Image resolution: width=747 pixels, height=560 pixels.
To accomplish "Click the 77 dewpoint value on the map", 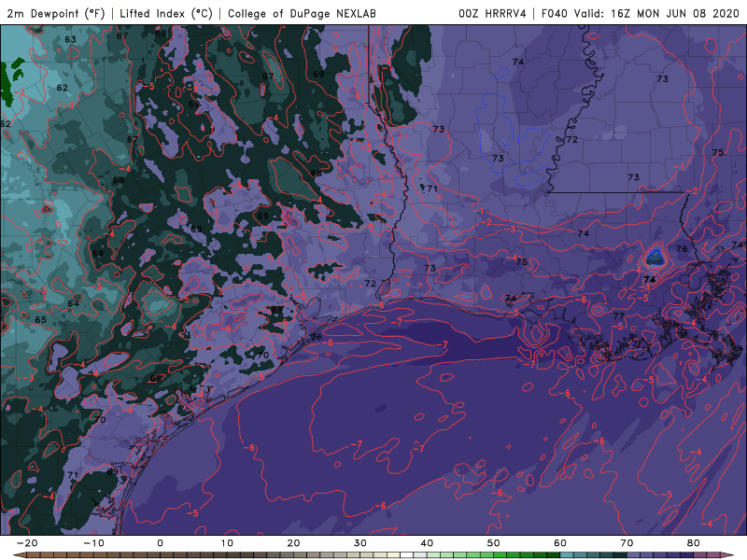I will (x=618, y=316).
